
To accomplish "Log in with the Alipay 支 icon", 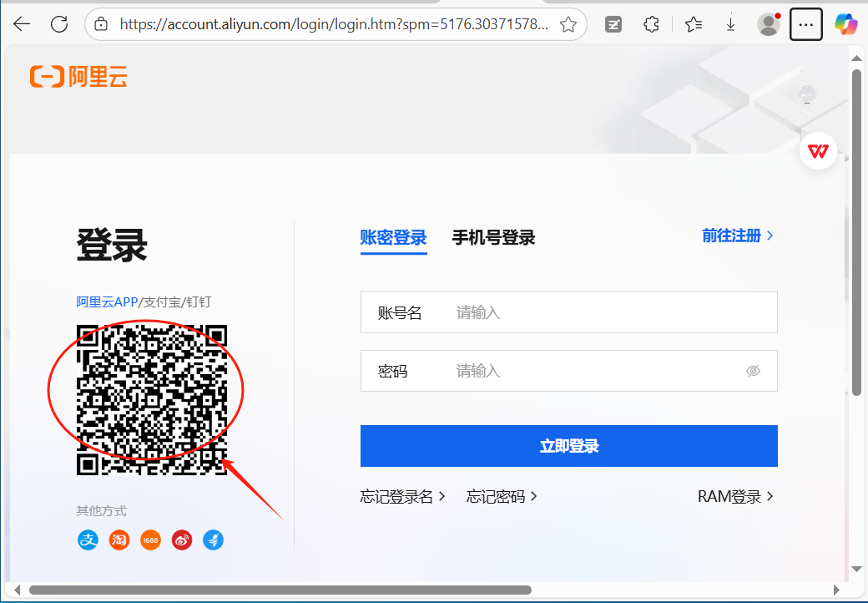I will (x=88, y=540).
